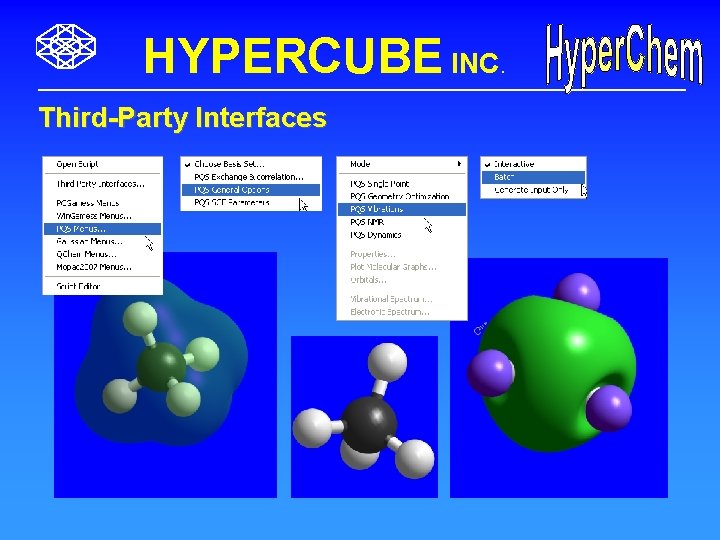This screenshot has width=720, height=540.
Task: Click the HyperChem wordmark logo
Action: tap(624, 57)
